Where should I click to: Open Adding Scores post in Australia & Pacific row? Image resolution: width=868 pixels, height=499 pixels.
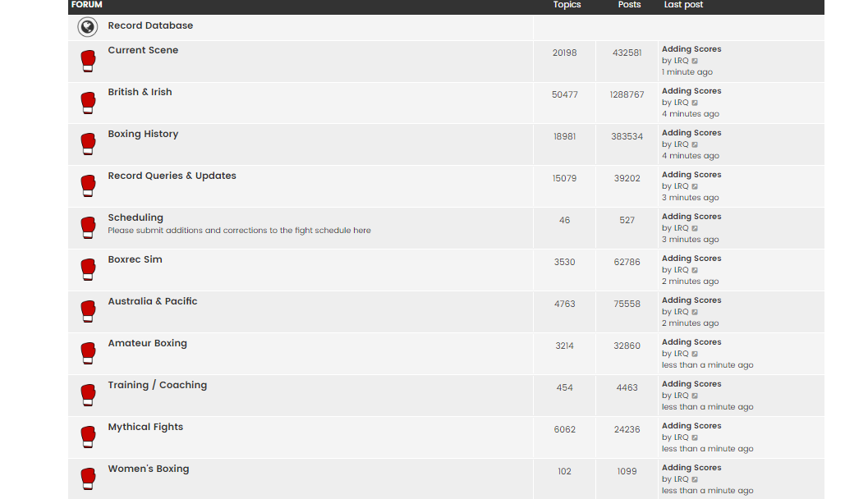click(691, 300)
